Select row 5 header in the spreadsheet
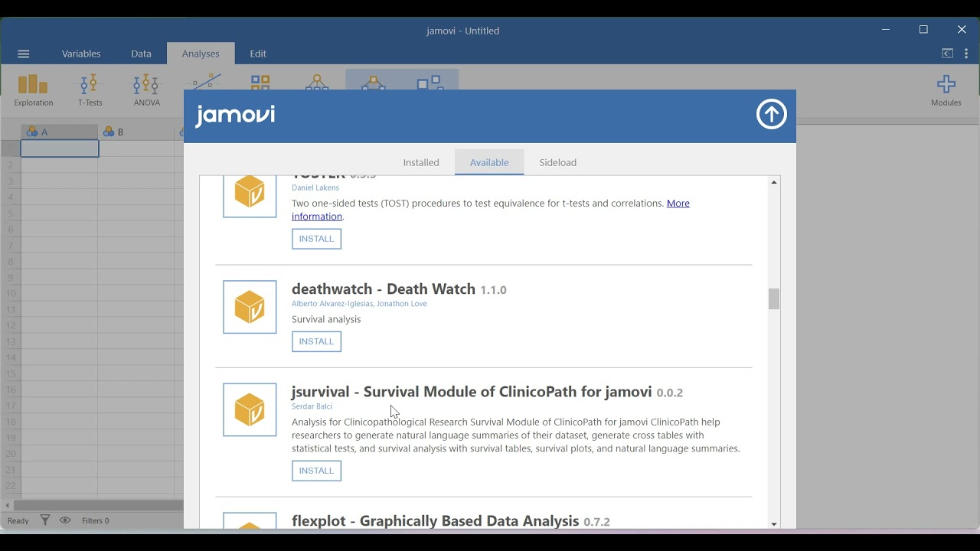 pyautogui.click(x=11, y=214)
